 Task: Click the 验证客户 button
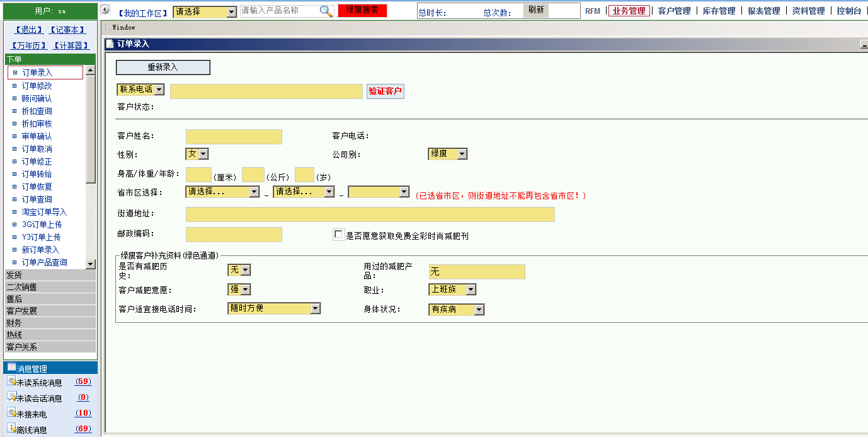click(385, 91)
